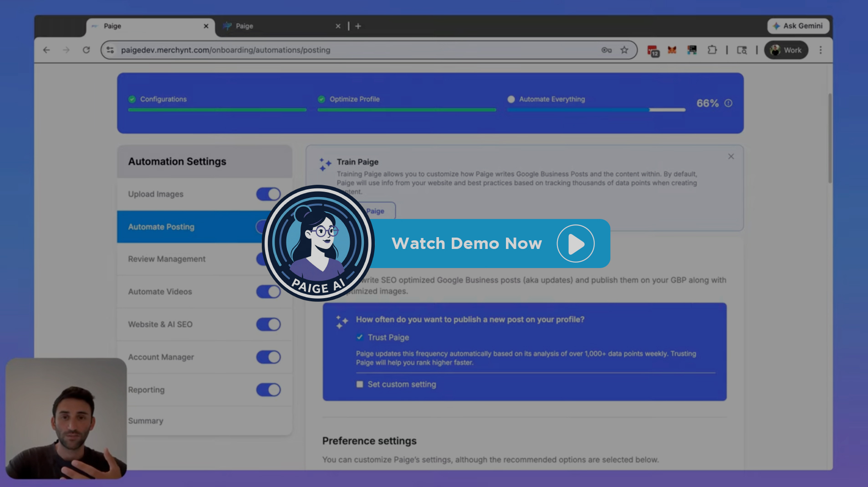The width and height of the screenshot is (868, 487).
Task: Open the Work profile button
Action: pyautogui.click(x=786, y=50)
